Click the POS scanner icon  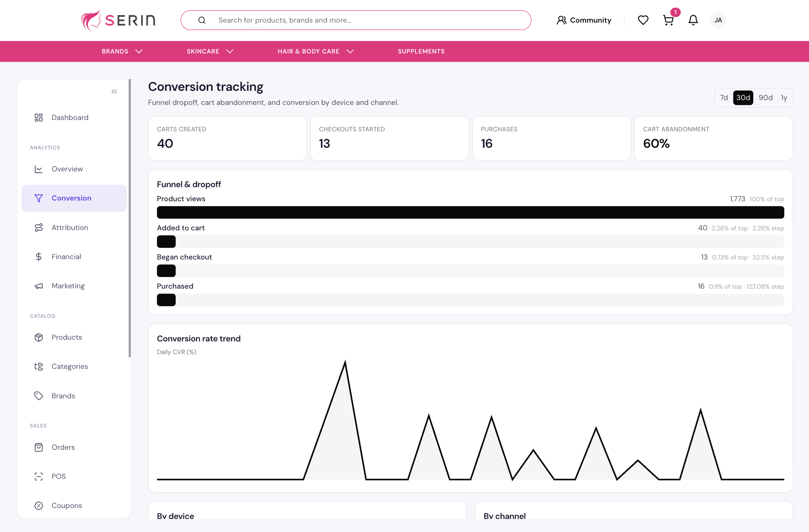coord(39,476)
